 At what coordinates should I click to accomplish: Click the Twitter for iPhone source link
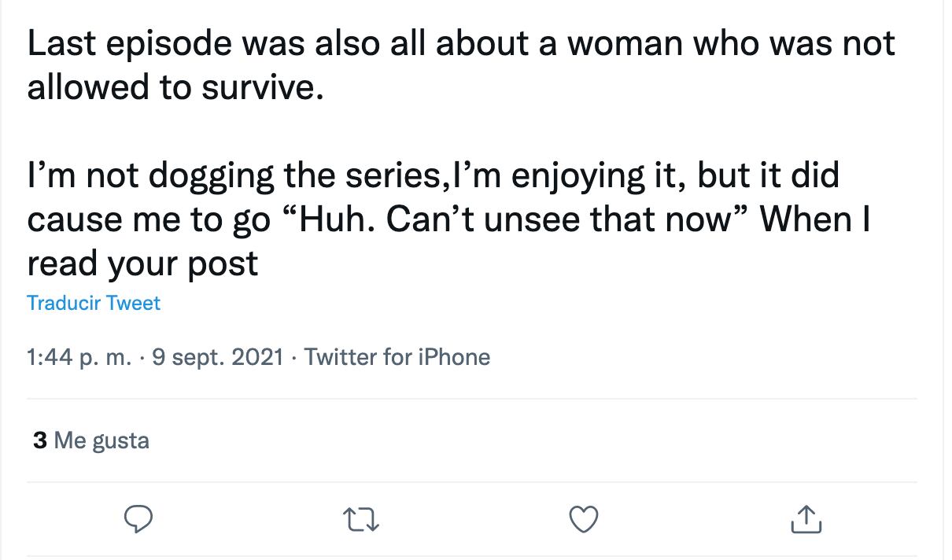pyautogui.click(x=397, y=357)
